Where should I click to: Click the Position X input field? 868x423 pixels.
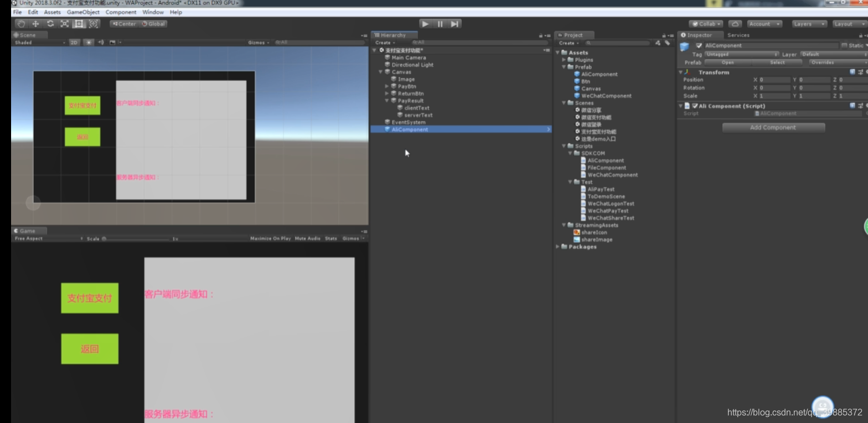click(x=774, y=80)
